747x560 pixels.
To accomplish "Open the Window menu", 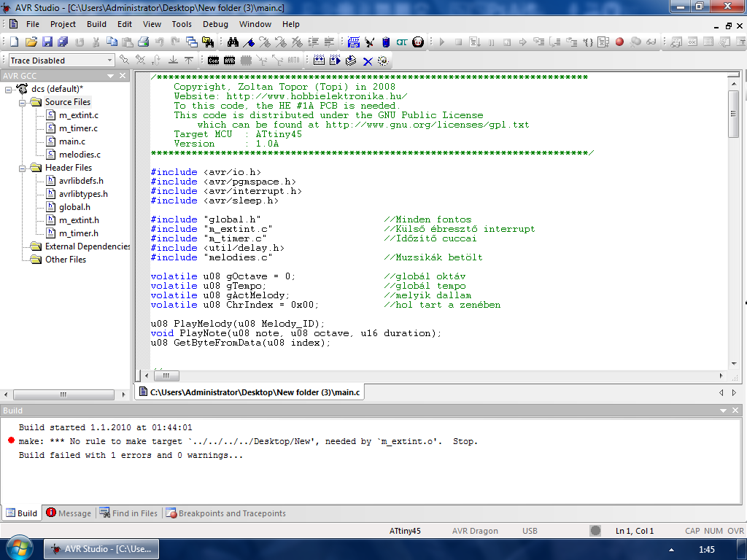I will pos(255,24).
